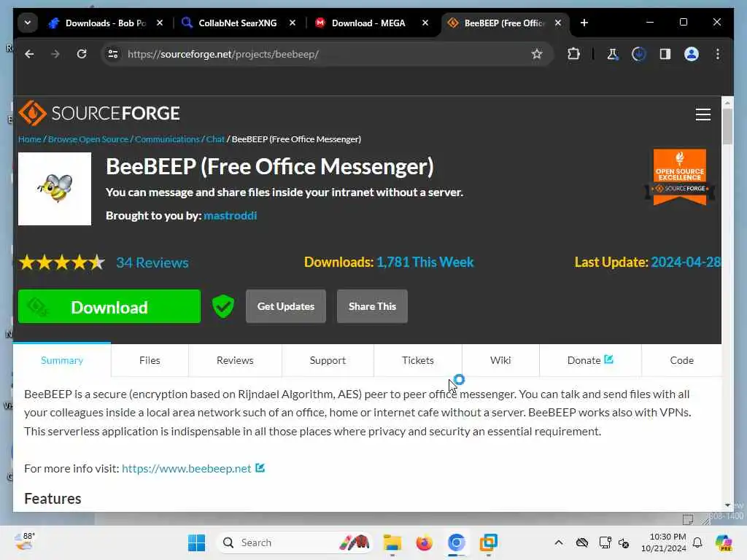
Task: Select the Wiki tab
Action: pos(500,360)
